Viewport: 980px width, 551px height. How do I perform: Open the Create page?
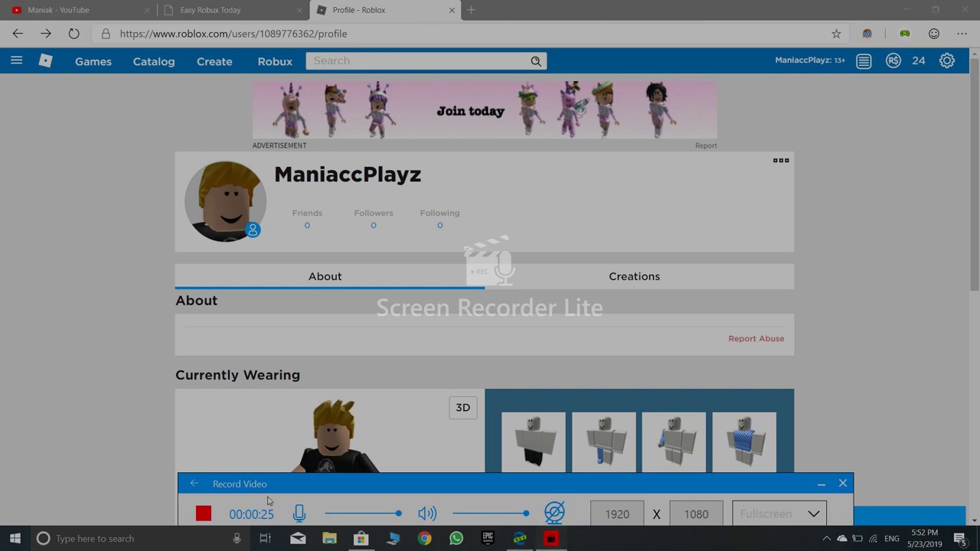[x=214, y=61]
